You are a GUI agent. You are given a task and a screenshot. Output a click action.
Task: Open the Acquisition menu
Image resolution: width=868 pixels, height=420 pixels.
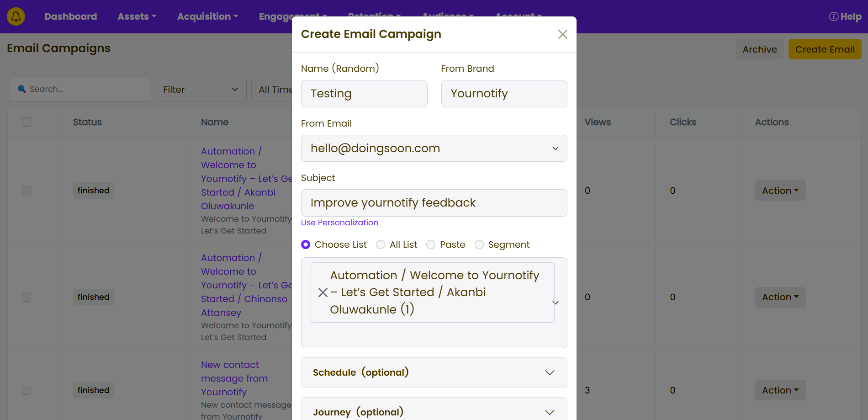click(x=207, y=16)
